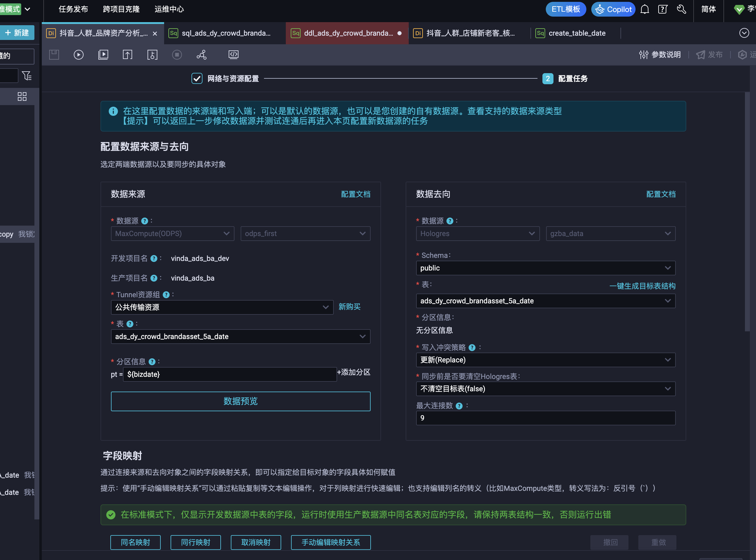Click 一键生成目标表结构 link
The width and height of the screenshot is (756, 560).
tap(643, 286)
